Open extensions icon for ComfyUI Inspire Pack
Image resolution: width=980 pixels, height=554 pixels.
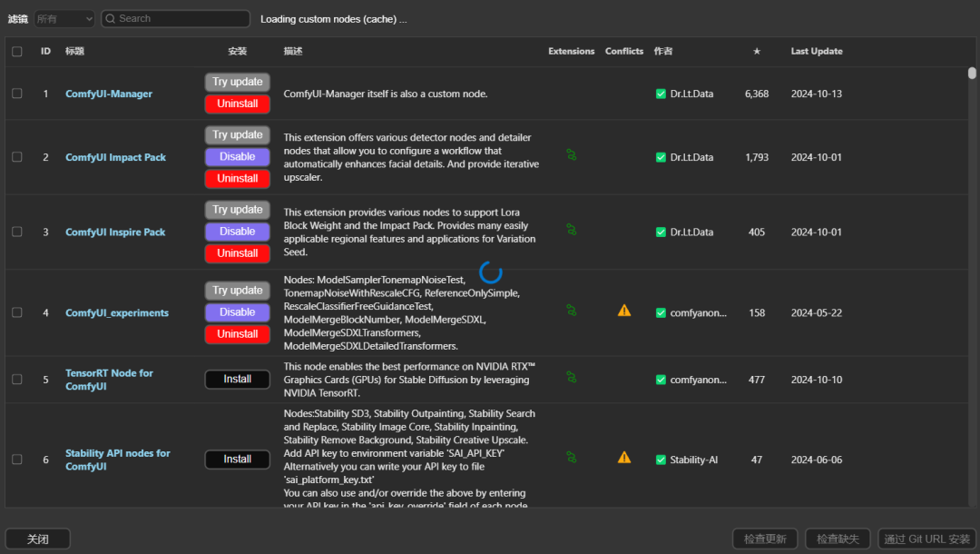[572, 230]
